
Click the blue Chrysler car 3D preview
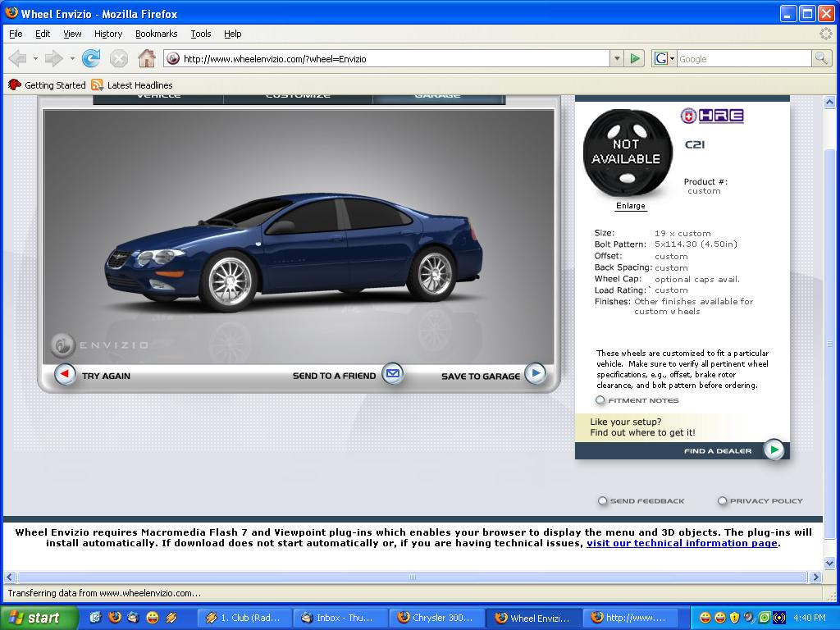[x=294, y=252]
